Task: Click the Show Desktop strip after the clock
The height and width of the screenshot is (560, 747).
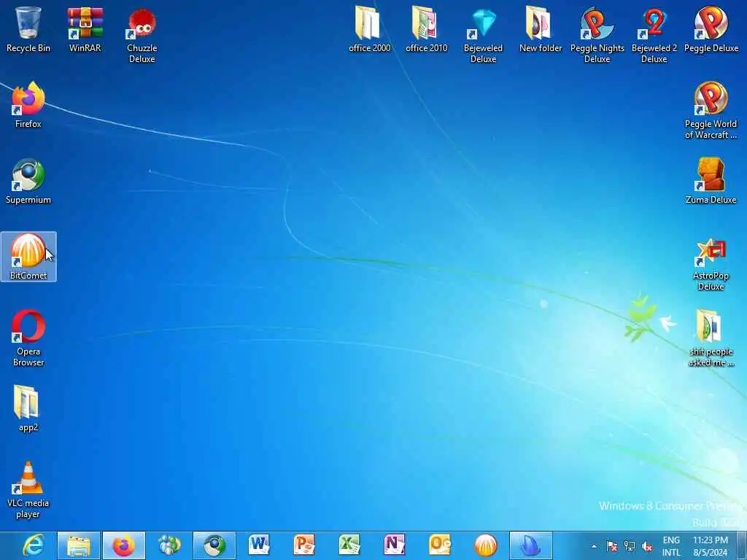Action: pyautogui.click(x=742, y=545)
